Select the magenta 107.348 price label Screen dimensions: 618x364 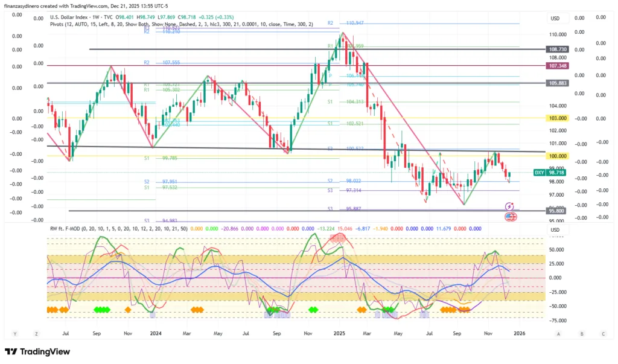[x=556, y=65]
